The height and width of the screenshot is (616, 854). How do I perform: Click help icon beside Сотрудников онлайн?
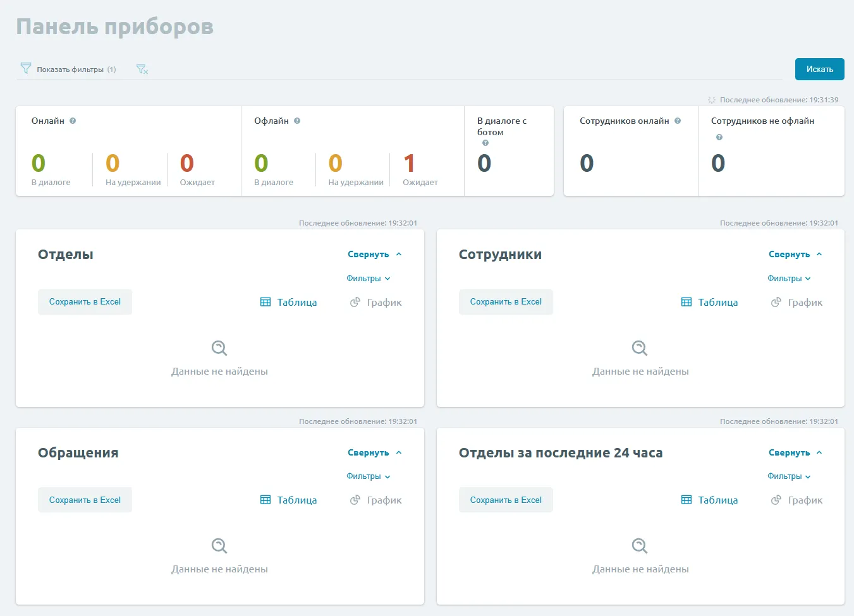tap(678, 121)
